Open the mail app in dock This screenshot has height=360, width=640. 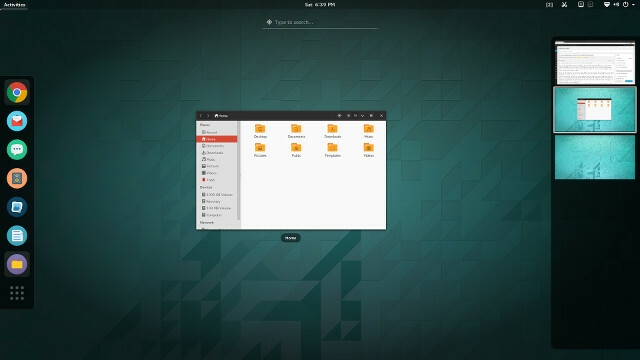[x=17, y=121]
